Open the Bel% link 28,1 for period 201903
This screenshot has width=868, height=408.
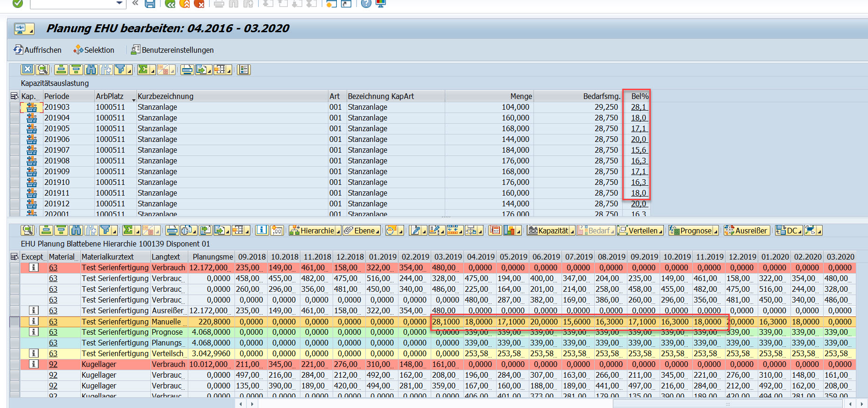638,107
